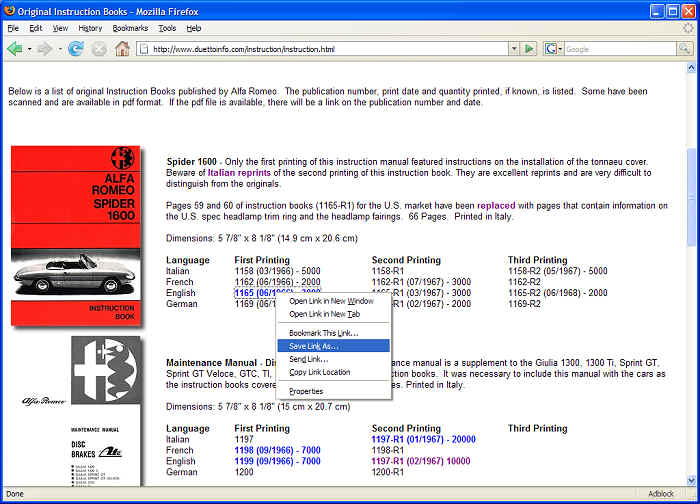
Task: Select Save Link As
Action: click(333, 346)
